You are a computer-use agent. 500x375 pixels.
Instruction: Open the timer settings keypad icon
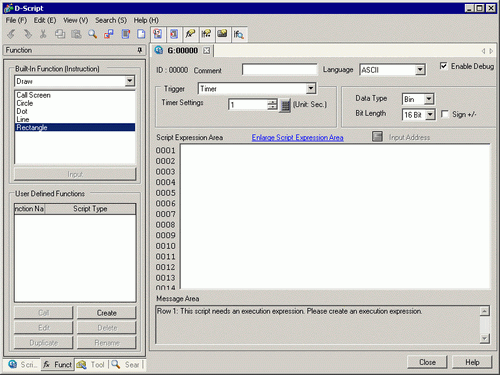tap(285, 105)
